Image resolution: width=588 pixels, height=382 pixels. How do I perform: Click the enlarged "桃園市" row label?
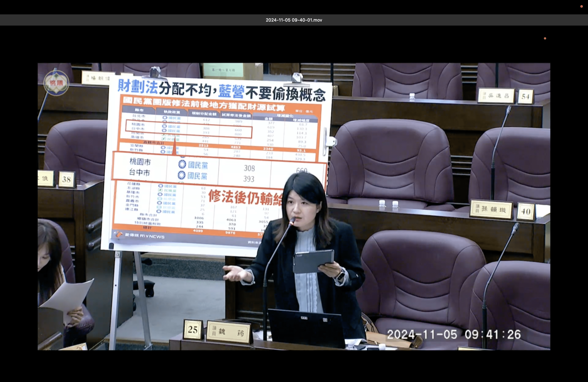tap(140, 162)
